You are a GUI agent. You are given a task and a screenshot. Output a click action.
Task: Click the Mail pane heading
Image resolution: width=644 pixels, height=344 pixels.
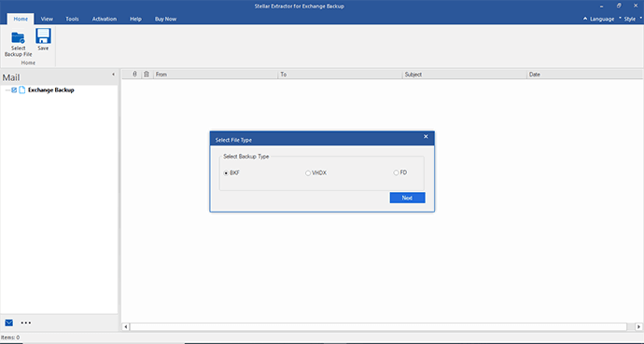[x=11, y=77]
